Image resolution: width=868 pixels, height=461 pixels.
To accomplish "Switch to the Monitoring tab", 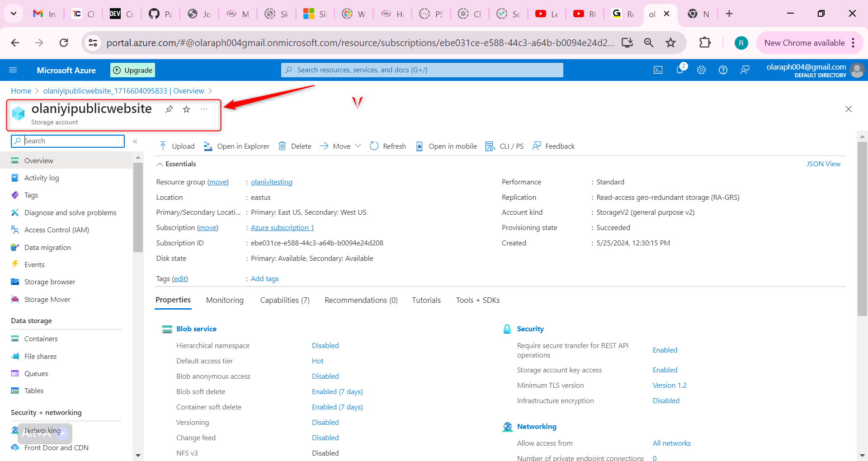I will click(225, 300).
